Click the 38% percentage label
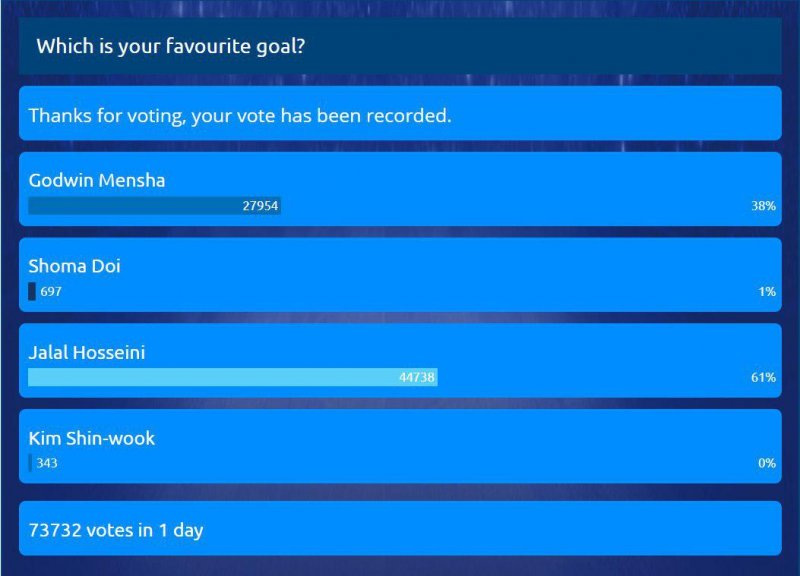This screenshot has height=576, width=800. [x=763, y=206]
